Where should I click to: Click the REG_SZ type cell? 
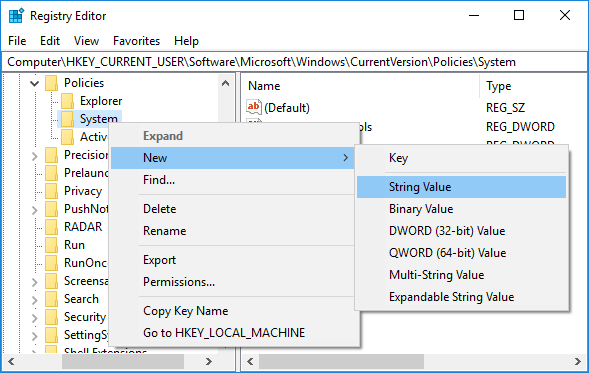point(505,108)
